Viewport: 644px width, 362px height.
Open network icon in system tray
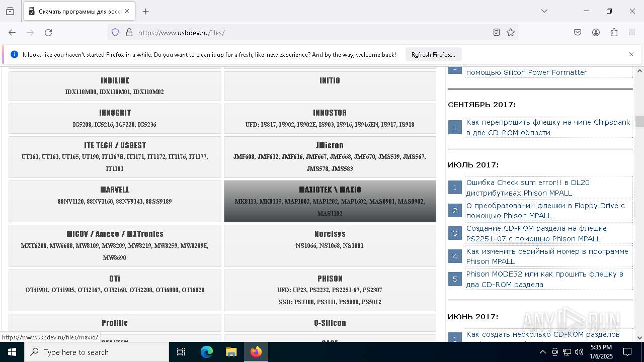[567, 352]
